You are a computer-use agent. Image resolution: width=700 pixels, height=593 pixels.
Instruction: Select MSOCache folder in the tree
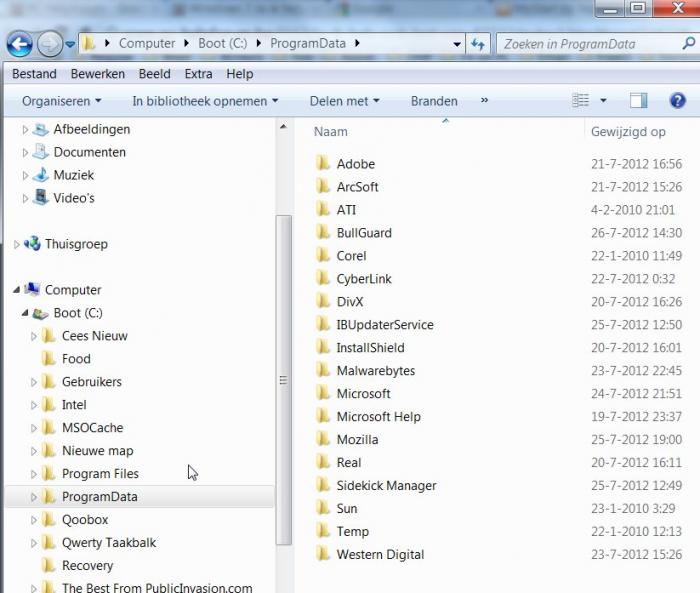point(92,428)
